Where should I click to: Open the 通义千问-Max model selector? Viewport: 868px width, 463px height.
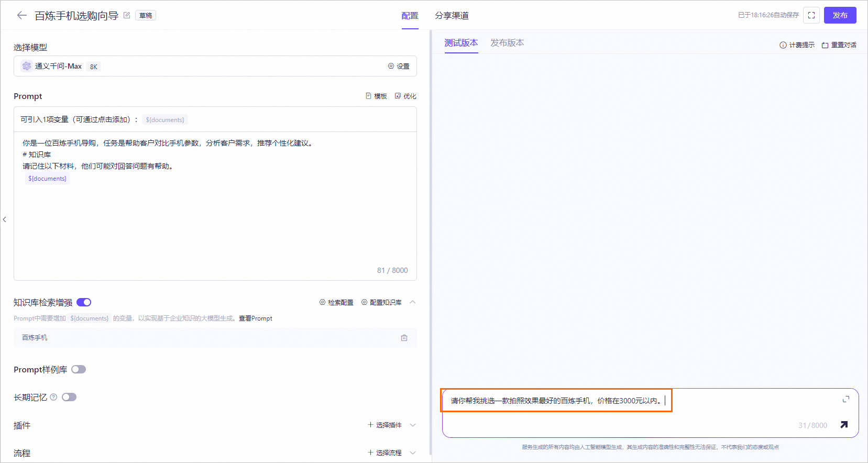tap(215, 66)
